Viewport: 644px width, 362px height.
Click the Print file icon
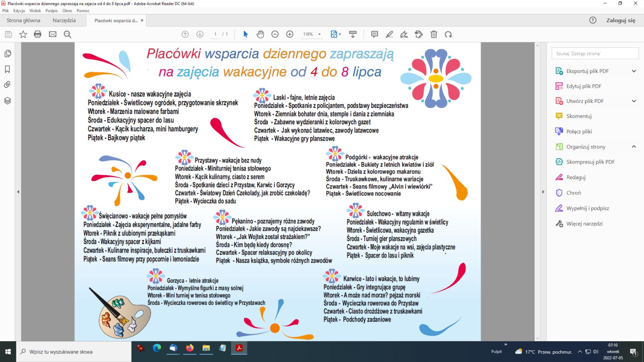click(38, 34)
